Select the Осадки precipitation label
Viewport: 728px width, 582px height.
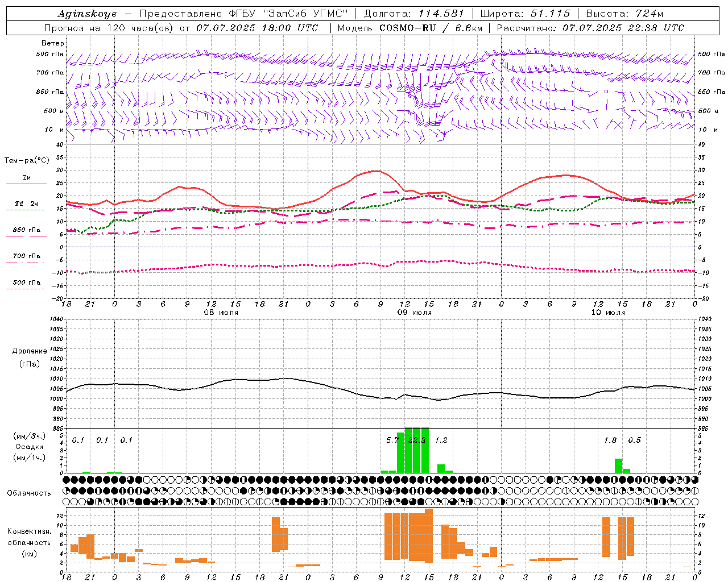(30, 447)
